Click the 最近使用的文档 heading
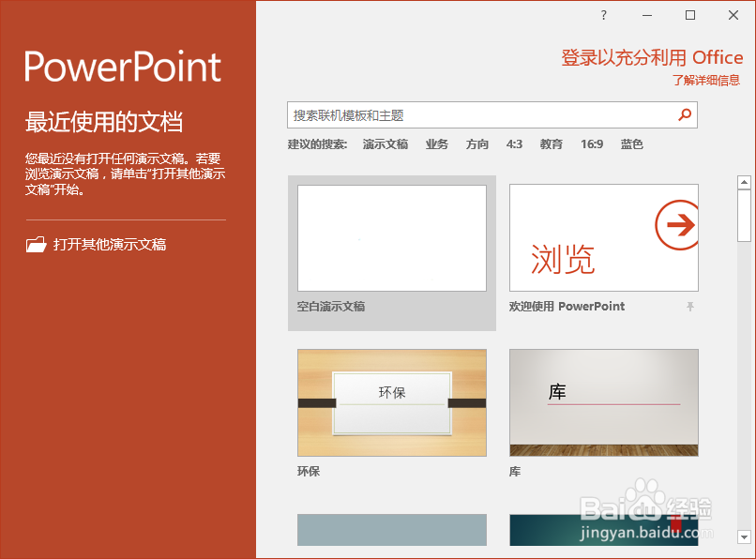This screenshot has height=559, width=756. [x=104, y=122]
